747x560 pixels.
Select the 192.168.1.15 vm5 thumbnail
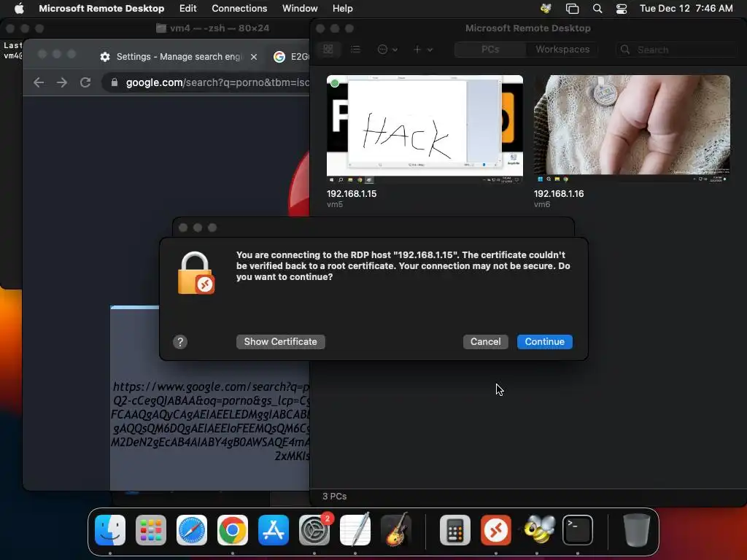425,129
